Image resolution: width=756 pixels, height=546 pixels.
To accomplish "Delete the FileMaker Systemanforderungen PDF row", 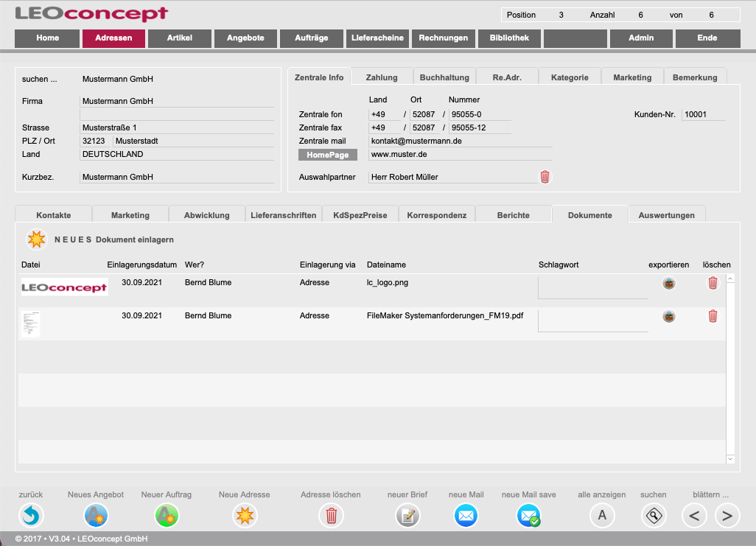I will tap(713, 316).
